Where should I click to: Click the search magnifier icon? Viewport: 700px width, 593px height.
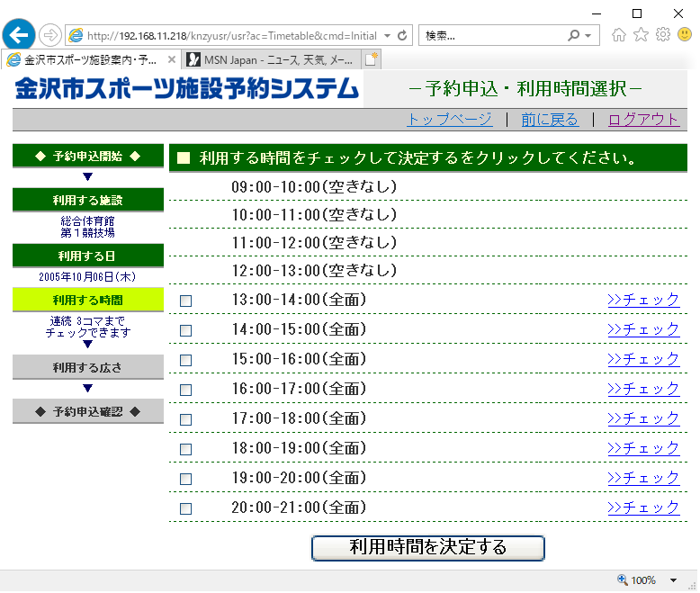tap(574, 35)
